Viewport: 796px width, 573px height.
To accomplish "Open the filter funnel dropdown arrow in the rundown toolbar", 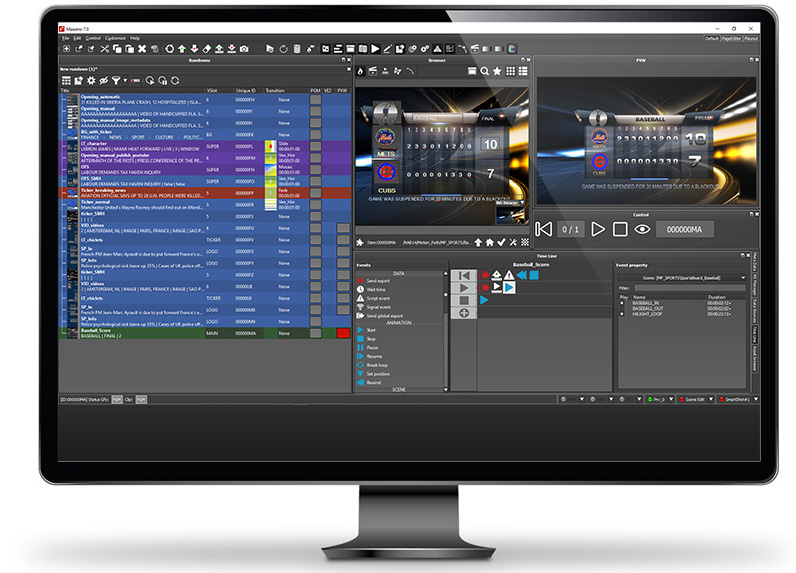I will coord(124,80).
